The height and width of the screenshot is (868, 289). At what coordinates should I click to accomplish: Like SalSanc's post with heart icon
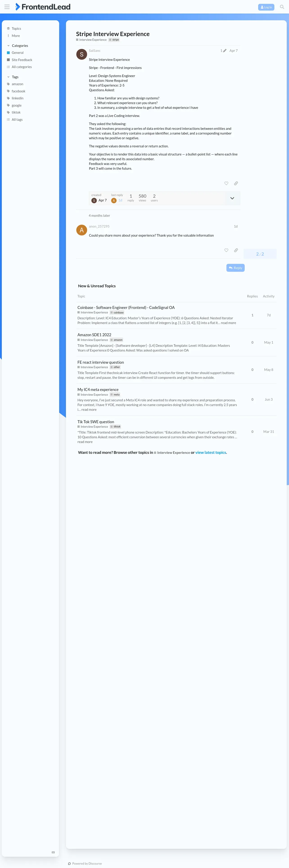(x=226, y=183)
